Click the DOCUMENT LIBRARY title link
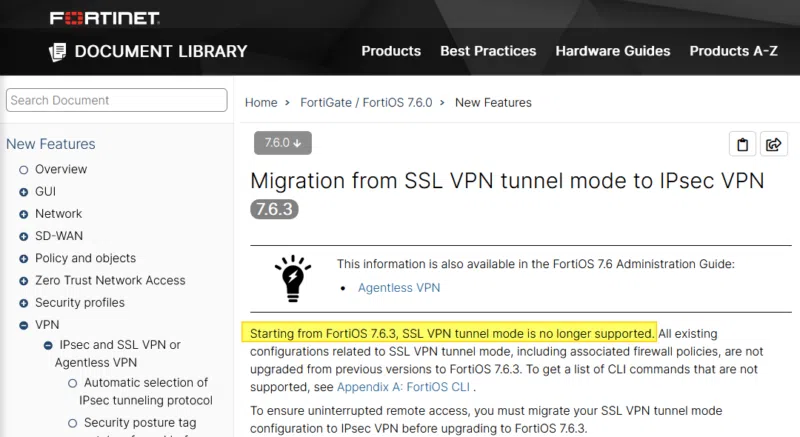 click(x=161, y=52)
